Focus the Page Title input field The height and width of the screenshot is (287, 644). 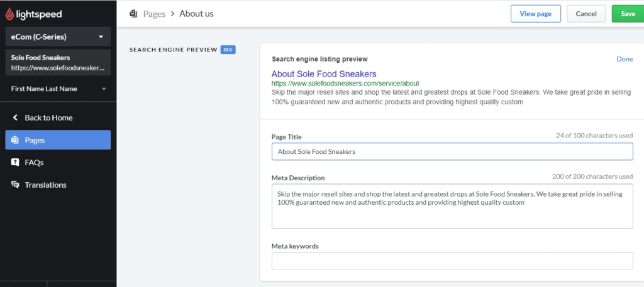click(x=452, y=151)
